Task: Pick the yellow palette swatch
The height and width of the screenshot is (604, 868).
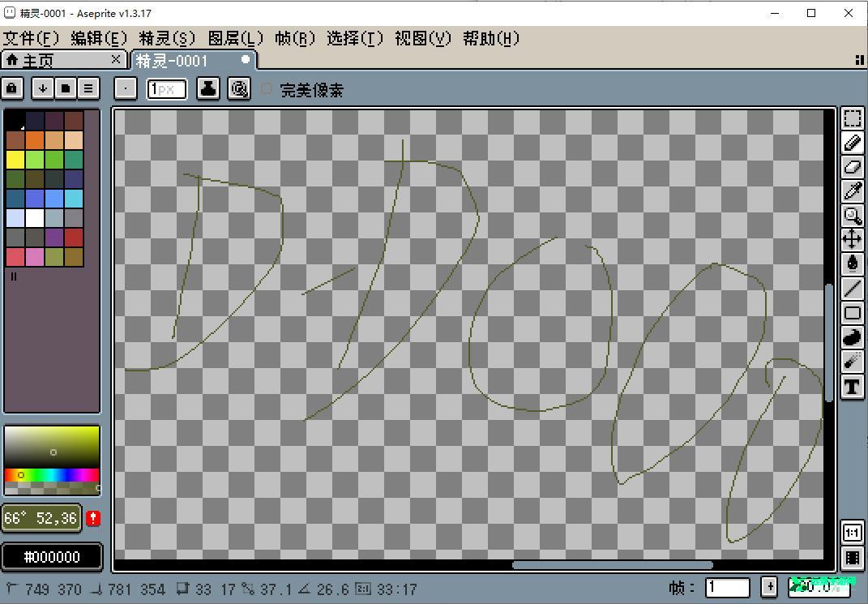Action: pos(15,160)
